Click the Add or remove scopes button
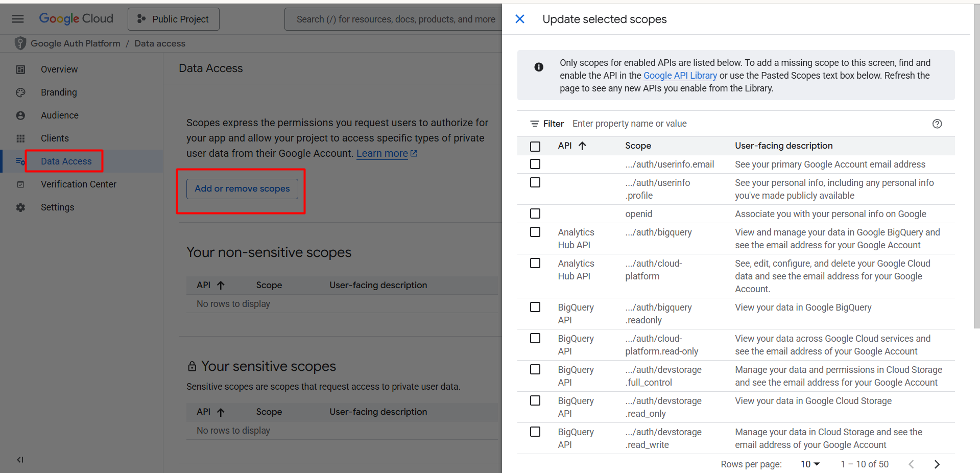The image size is (980, 473). point(242,189)
